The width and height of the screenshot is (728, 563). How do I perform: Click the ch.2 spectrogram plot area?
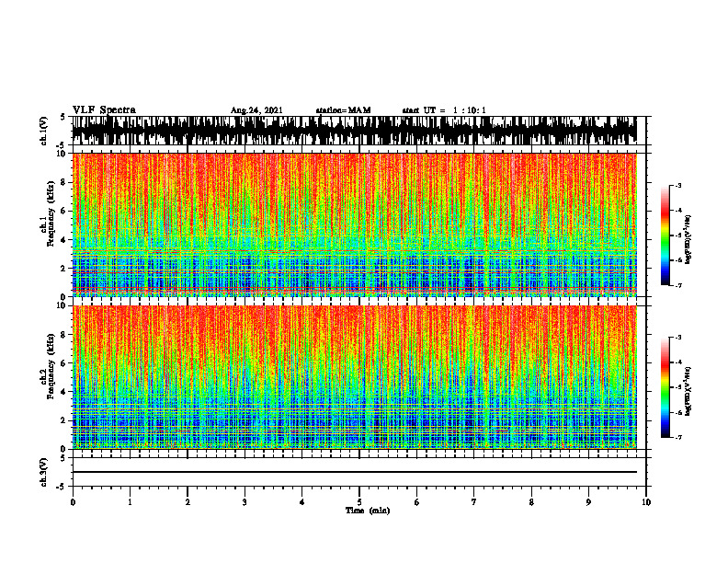(355, 377)
